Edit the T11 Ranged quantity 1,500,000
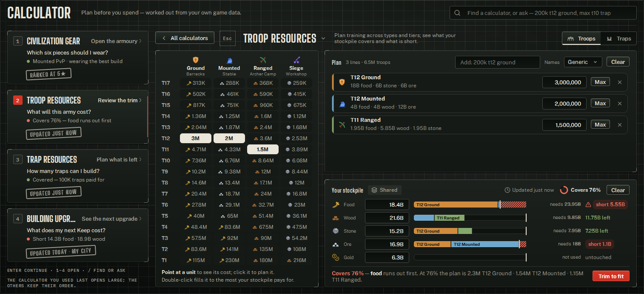The height and width of the screenshot is (294, 644). tap(564, 125)
